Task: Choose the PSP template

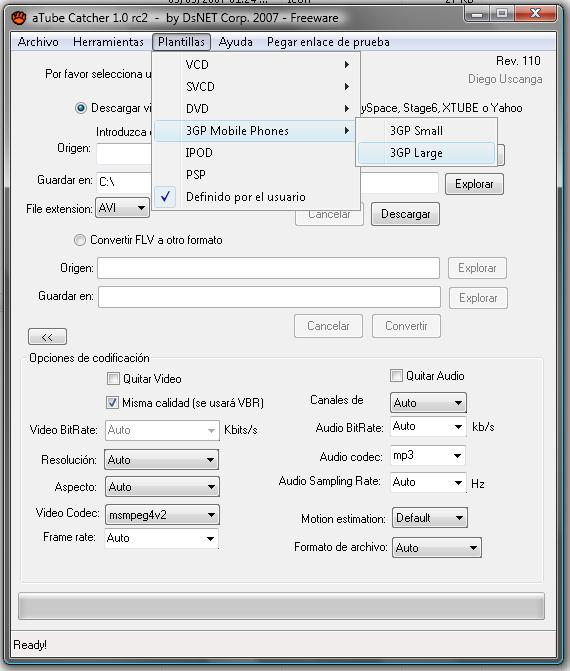Action: [x=256, y=175]
